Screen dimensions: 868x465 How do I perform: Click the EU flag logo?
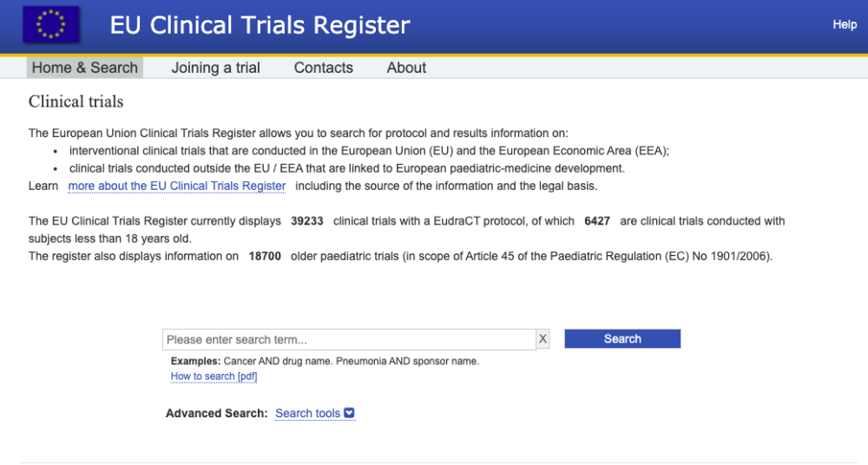click(x=50, y=25)
